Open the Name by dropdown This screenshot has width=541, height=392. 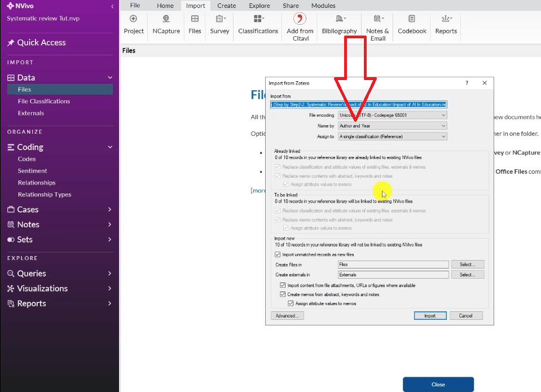click(x=393, y=126)
